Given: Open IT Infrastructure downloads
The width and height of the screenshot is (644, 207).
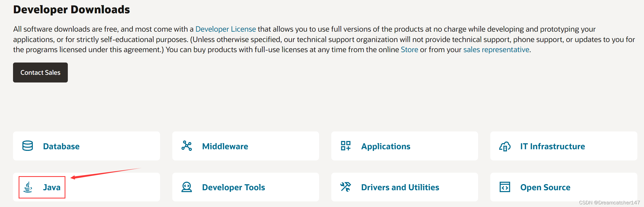Looking at the screenshot, I should (x=553, y=146).
